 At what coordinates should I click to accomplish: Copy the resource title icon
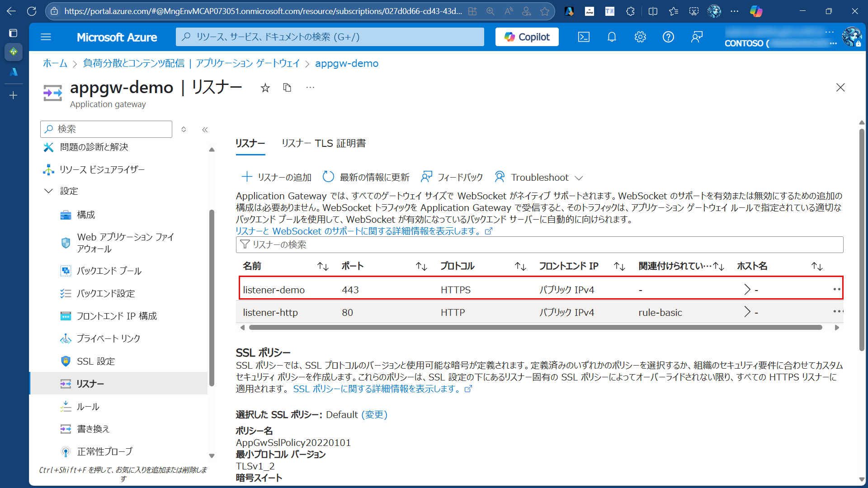point(287,87)
